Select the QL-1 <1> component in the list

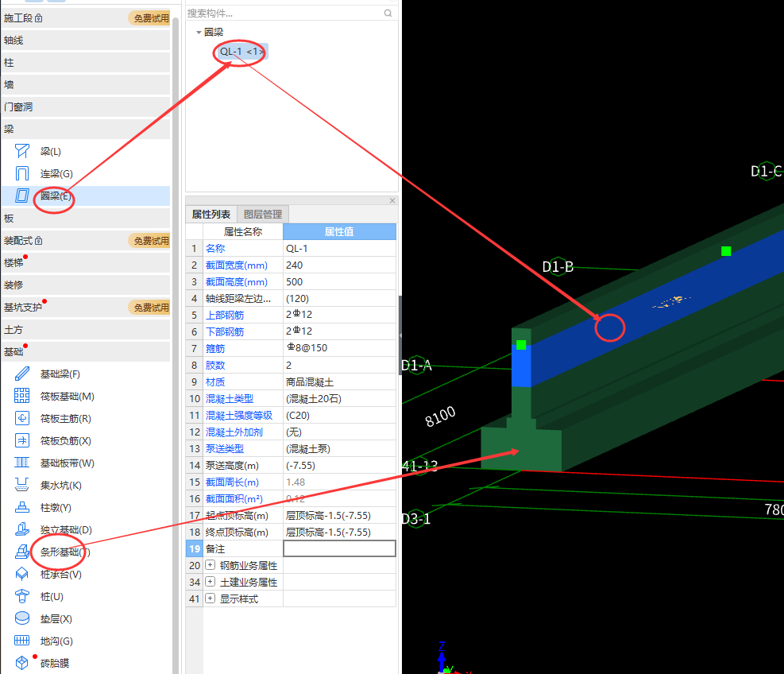242,52
